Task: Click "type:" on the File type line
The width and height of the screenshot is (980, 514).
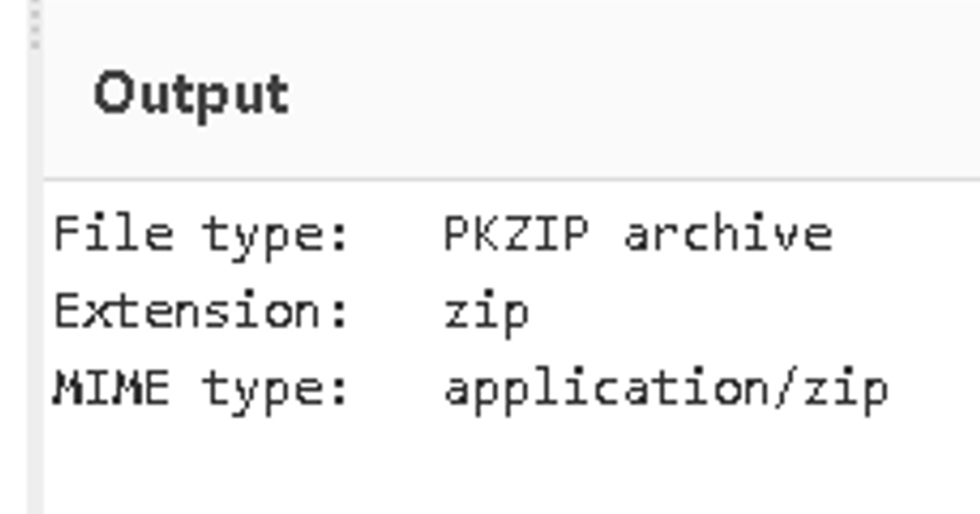Action: tap(276, 234)
